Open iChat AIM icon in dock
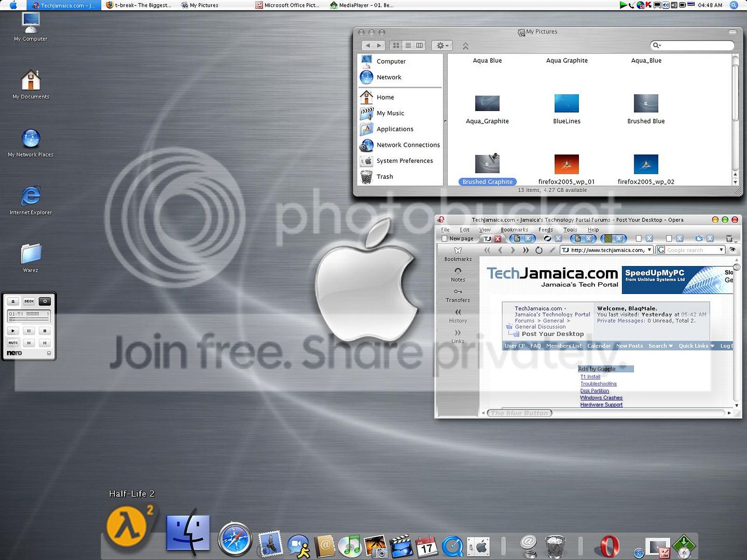The image size is (747, 560). 298,547
